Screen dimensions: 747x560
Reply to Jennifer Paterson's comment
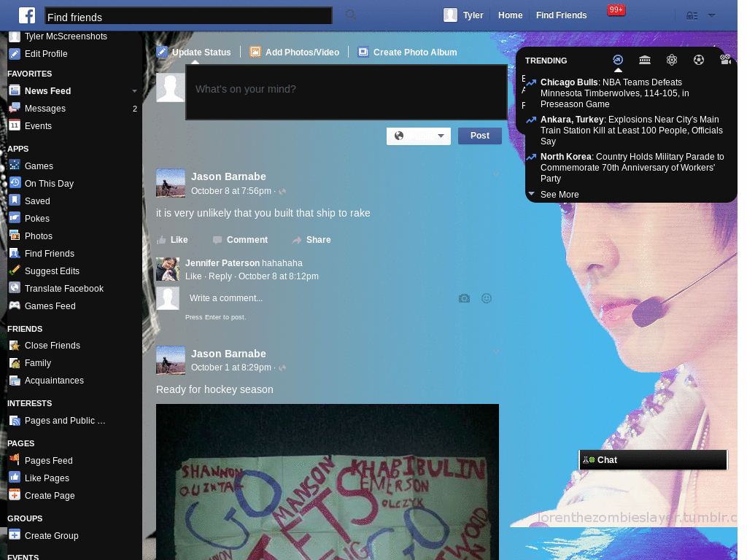pos(220,276)
